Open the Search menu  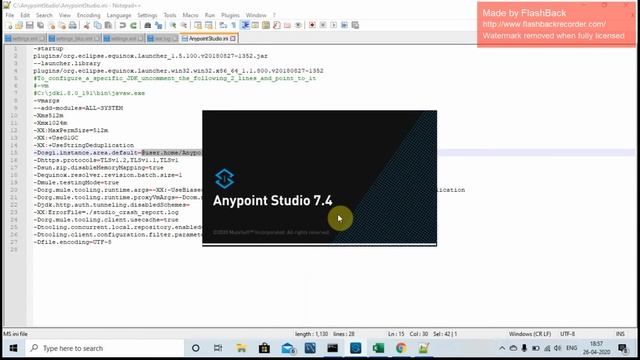pos(44,15)
